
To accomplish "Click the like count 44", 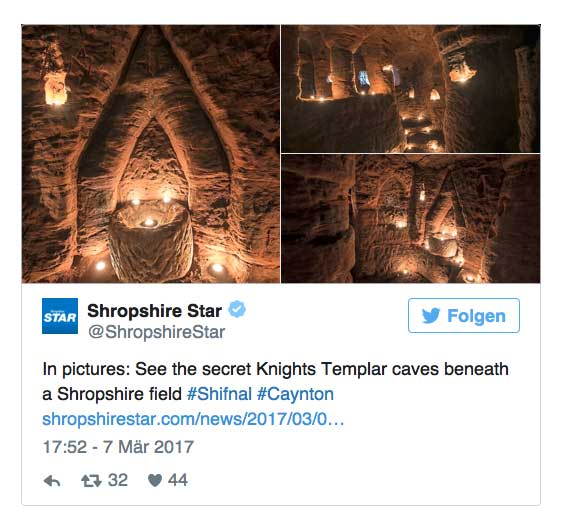I will pos(178,480).
